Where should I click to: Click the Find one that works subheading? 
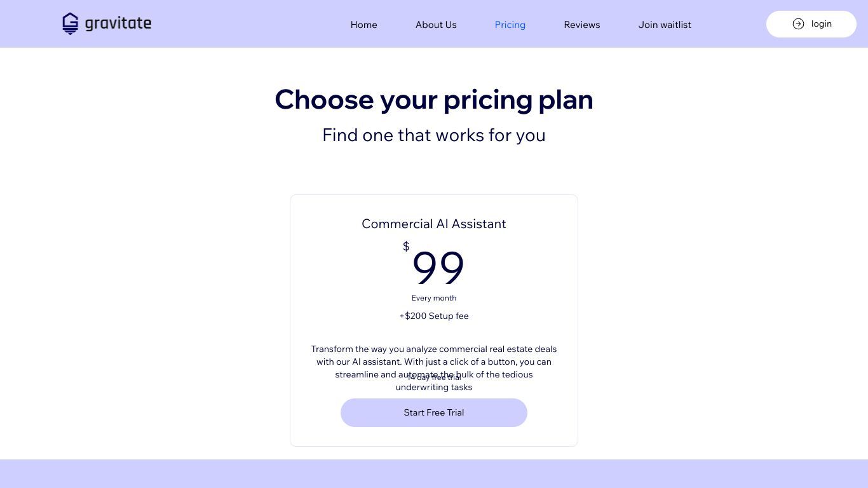pos(434,135)
